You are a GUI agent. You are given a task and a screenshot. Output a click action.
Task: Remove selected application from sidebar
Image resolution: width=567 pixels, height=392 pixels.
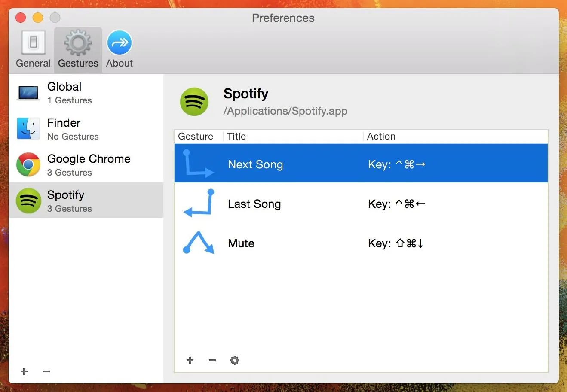(x=46, y=371)
